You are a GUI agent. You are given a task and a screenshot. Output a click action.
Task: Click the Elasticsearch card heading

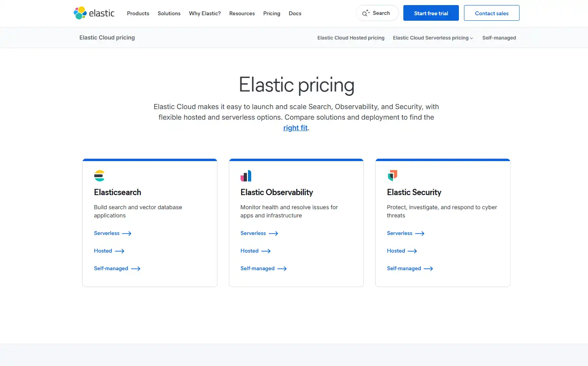pos(117,192)
